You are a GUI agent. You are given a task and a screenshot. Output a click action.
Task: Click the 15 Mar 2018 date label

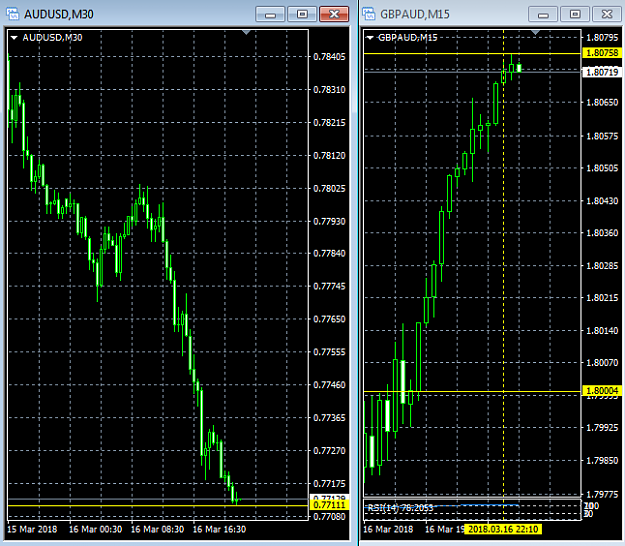point(32,529)
